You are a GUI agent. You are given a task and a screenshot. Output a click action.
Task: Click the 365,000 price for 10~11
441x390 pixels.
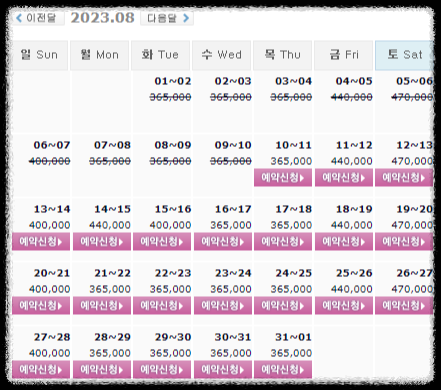tap(291, 161)
